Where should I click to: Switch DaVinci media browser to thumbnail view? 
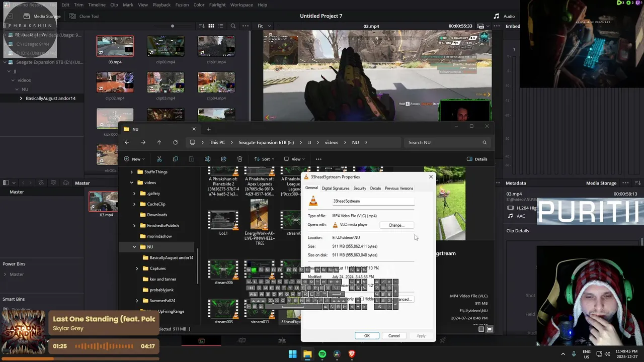click(211, 26)
